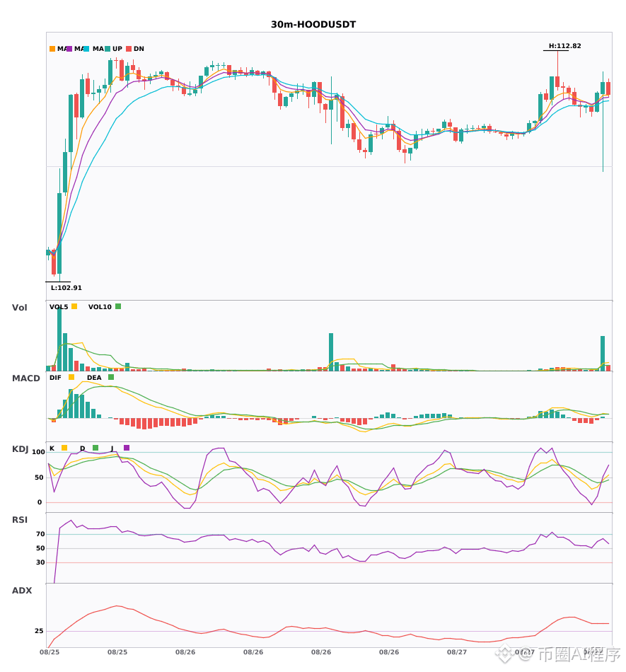Viewport: 626px width, 672px height.
Task: Click the candle marked with H:112.82
Action: pyautogui.click(x=557, y=69)
